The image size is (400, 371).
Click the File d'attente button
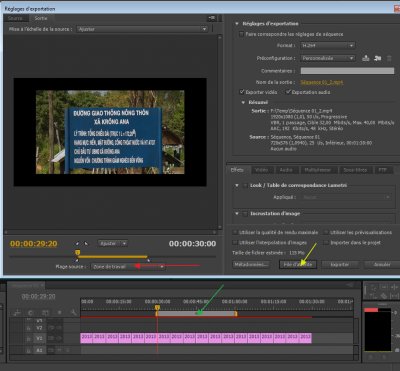pos(298,265)
